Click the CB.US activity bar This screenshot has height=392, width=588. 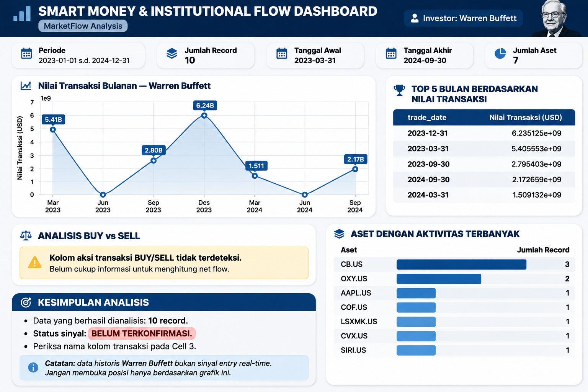point(461,265)
